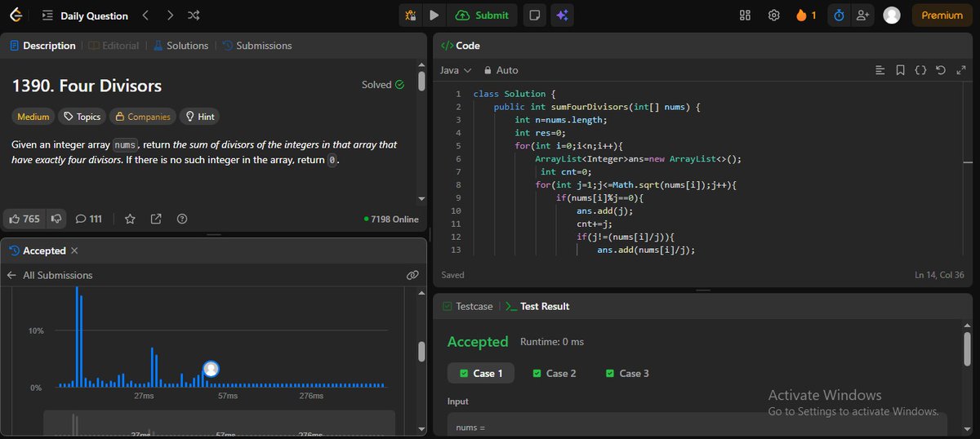Star the problem as favorite

pyautogui.click(x=130, y=219)
